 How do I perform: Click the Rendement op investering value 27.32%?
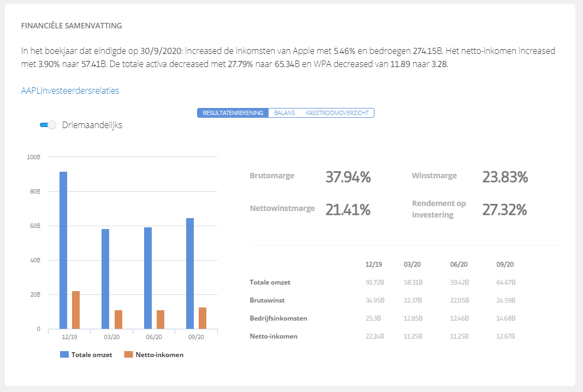(504, 210)
